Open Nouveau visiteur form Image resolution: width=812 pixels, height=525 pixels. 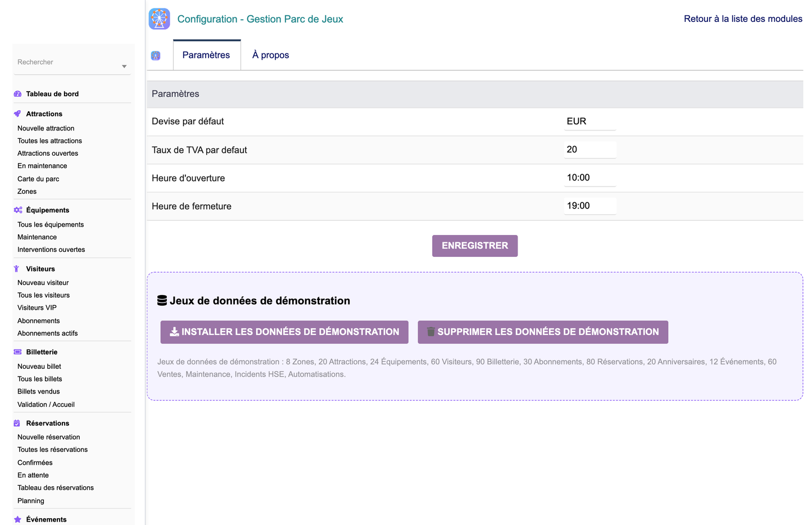click(43, 283)
